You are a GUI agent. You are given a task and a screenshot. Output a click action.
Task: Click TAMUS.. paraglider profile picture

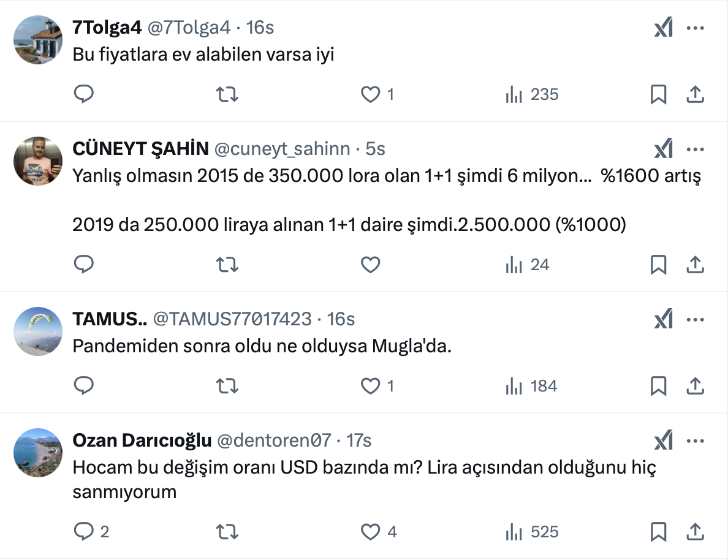[x=38, y=331]
